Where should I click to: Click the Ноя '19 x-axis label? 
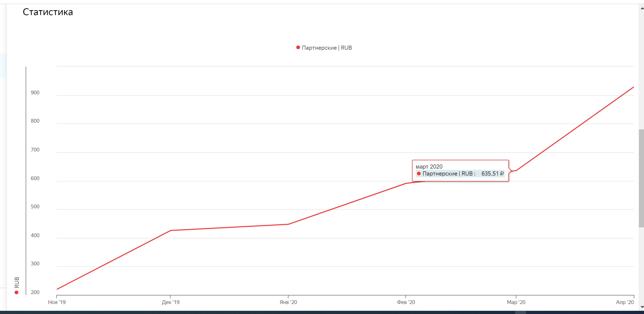tap(57, 302)
